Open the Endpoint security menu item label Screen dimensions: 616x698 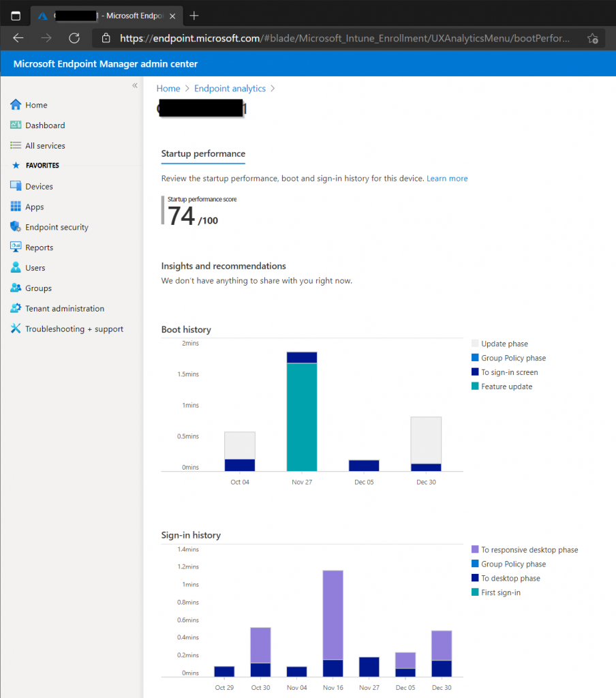[57, 227]
